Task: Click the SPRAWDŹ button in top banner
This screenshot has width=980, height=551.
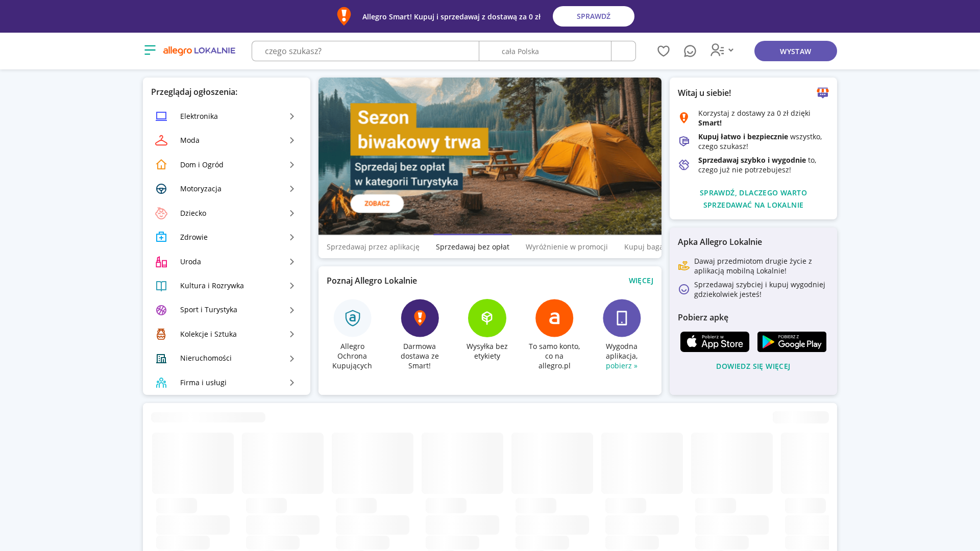Action: 594,16
